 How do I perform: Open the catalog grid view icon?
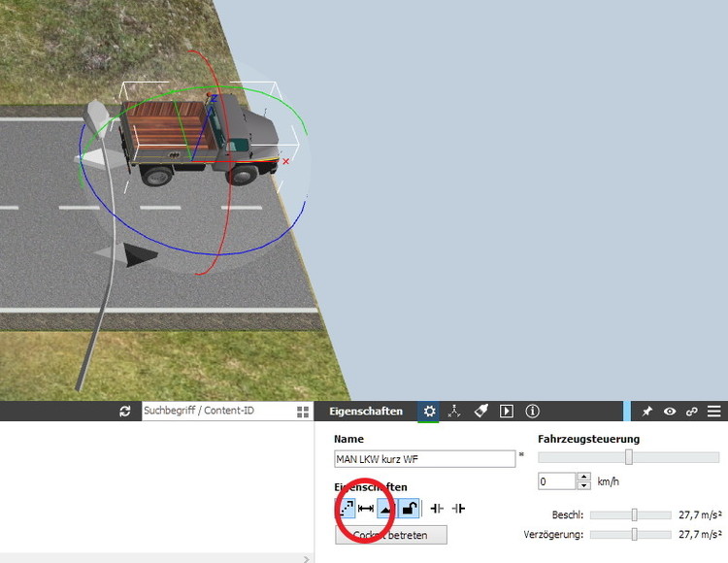303,412
